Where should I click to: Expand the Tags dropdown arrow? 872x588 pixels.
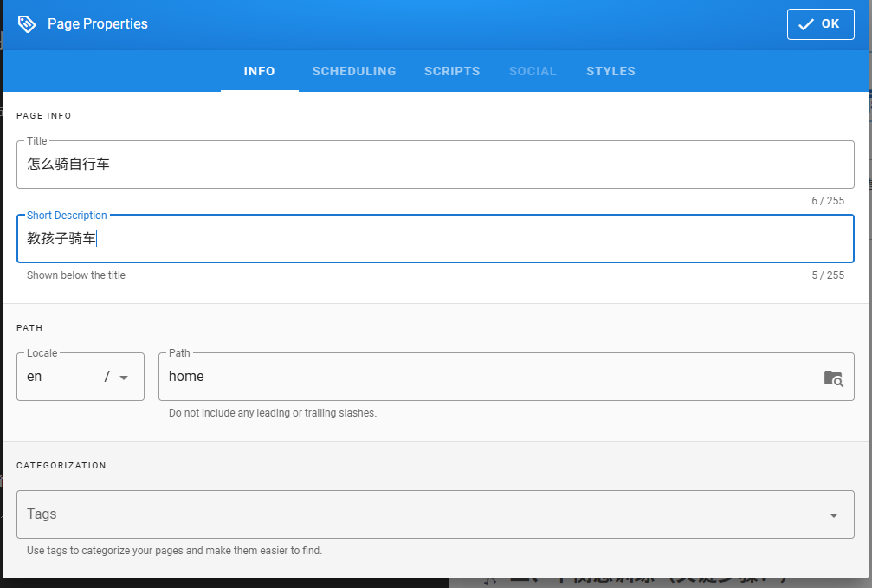pos(834,515)
